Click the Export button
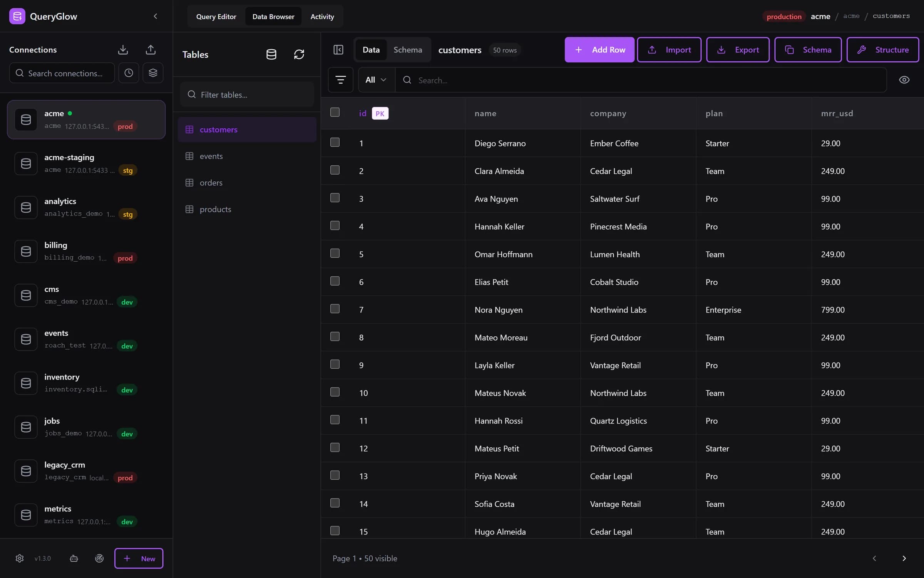 click(x=738, y=50)
